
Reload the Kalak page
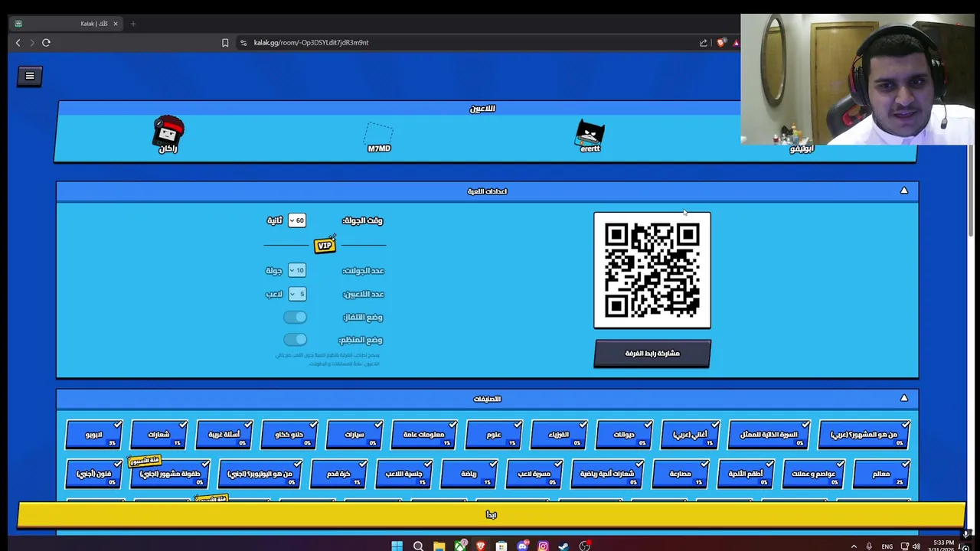click(x=46, y=43)
